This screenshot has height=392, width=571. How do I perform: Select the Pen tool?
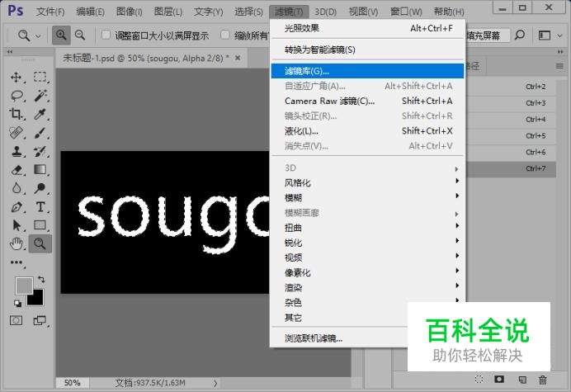click(17, 207)
